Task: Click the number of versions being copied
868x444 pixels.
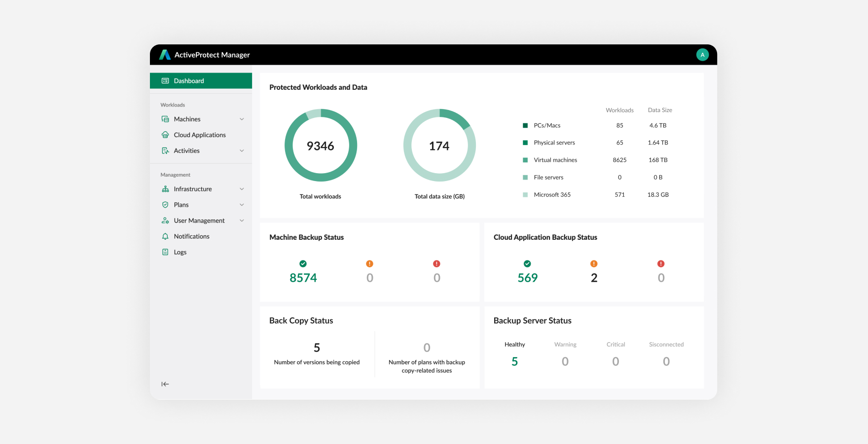Action: 317,348
